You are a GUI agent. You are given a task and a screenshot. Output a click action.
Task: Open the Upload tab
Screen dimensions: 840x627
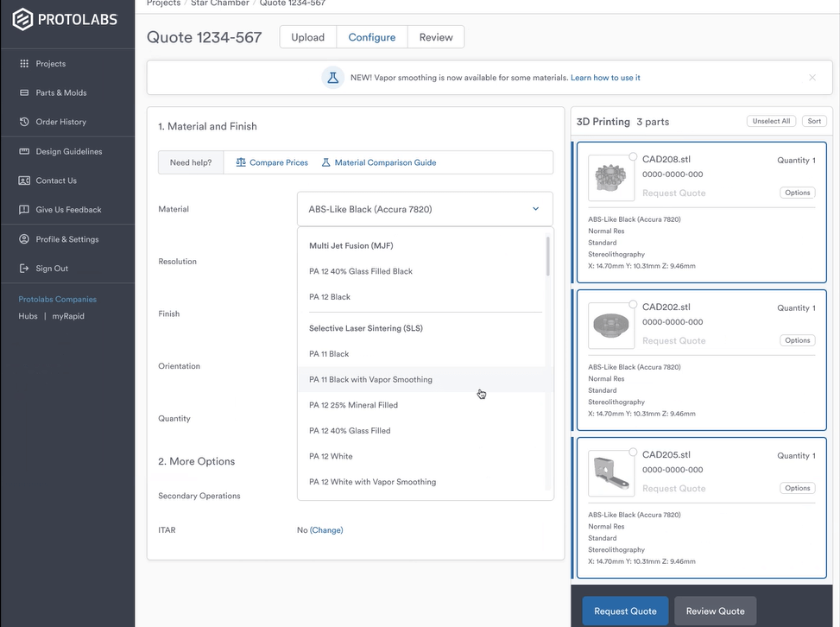[307, 36]
